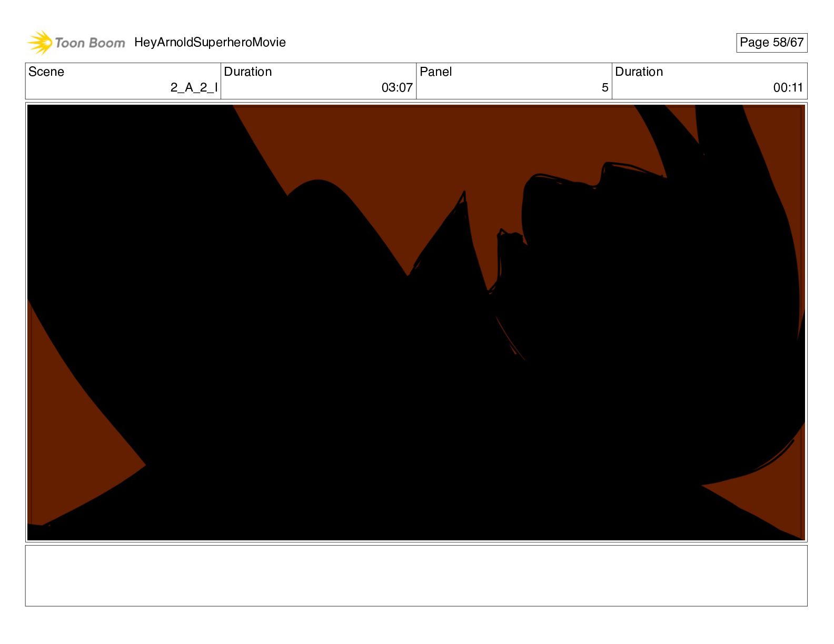Click the panel duration value 00:11
The width and height of the screenshot is (834, 644).
click(788, 88)
